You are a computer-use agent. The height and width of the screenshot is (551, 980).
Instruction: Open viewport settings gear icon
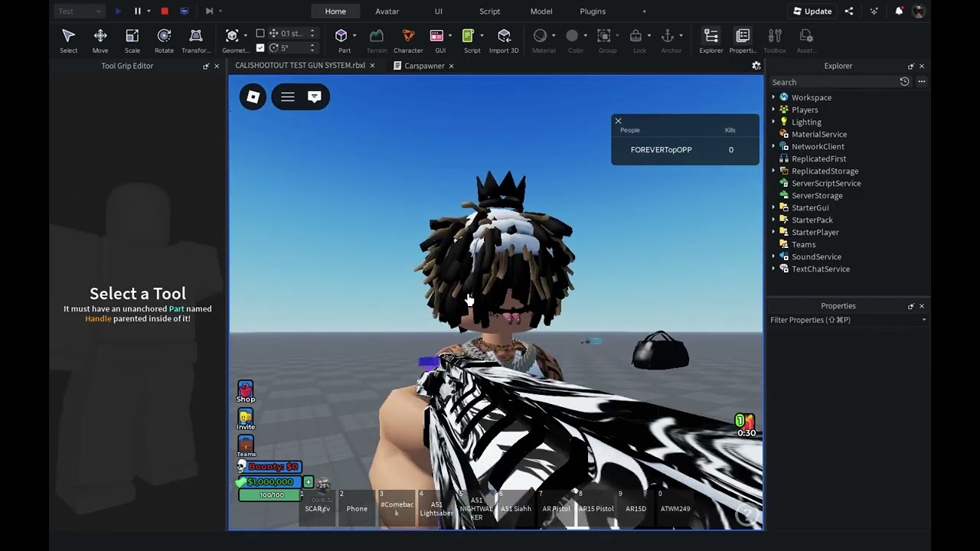(756, 66)
